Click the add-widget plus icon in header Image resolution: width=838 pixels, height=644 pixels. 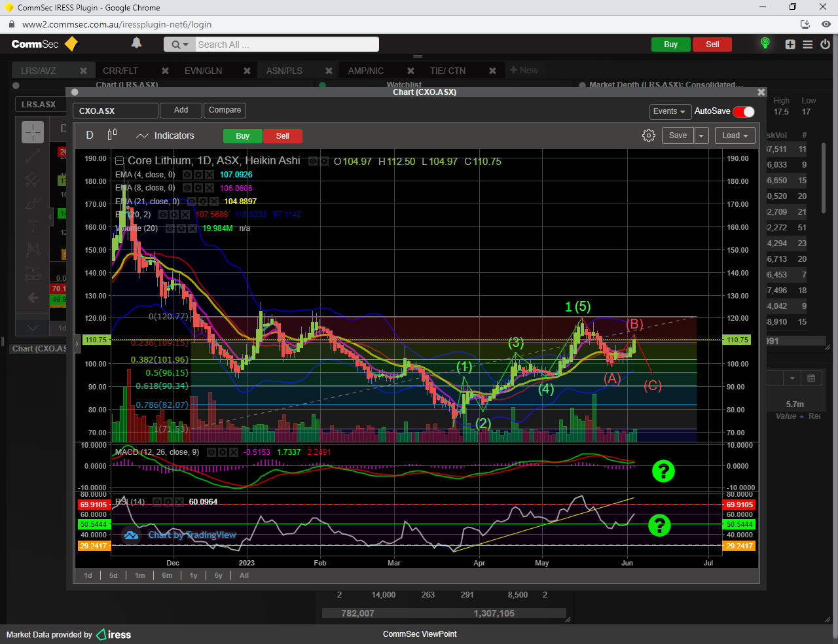tap(790, 45)
